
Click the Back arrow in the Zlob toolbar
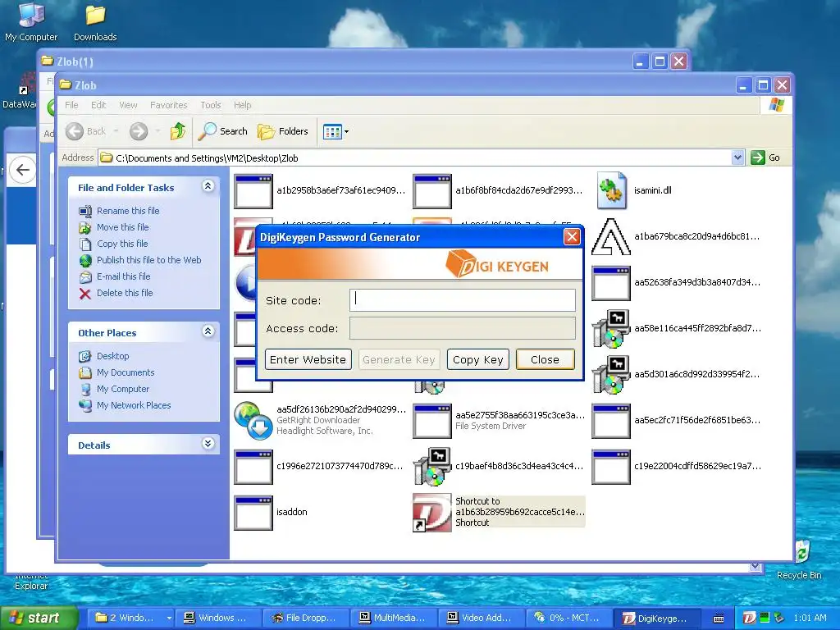pos(75,131)
